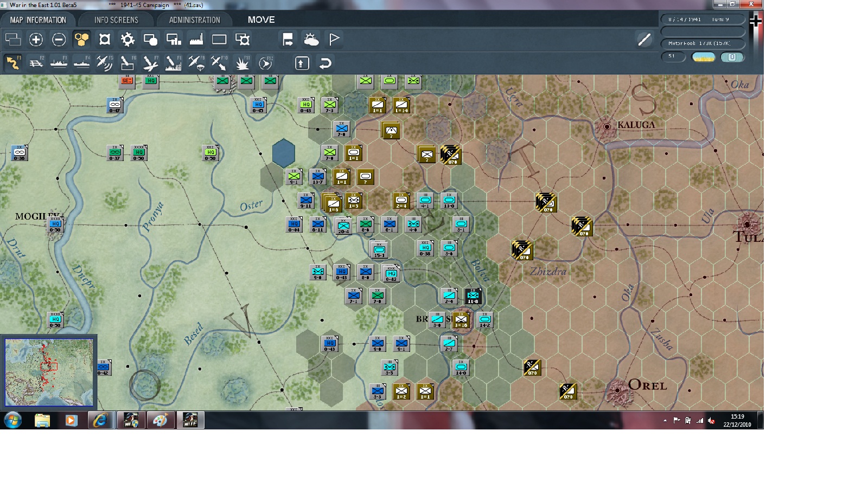Open Windows Media Player from taskbar

coord(71,420)
